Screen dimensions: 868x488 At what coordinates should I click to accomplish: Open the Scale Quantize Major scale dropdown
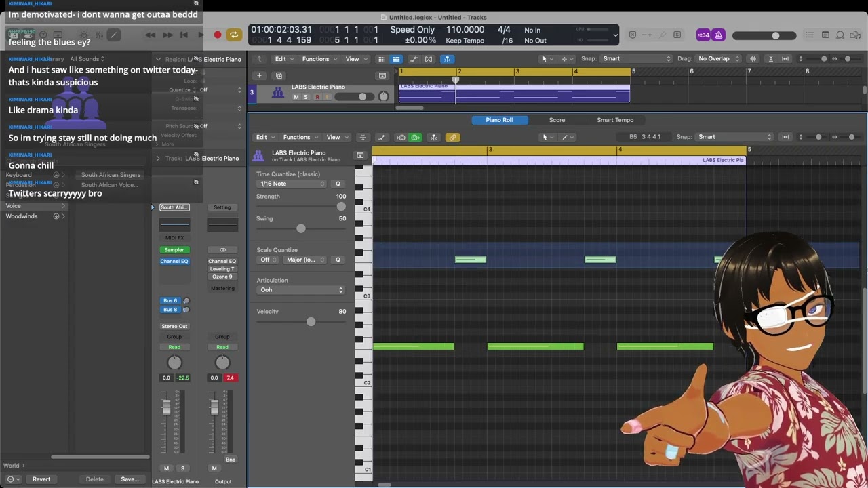(x=304, y=260)
